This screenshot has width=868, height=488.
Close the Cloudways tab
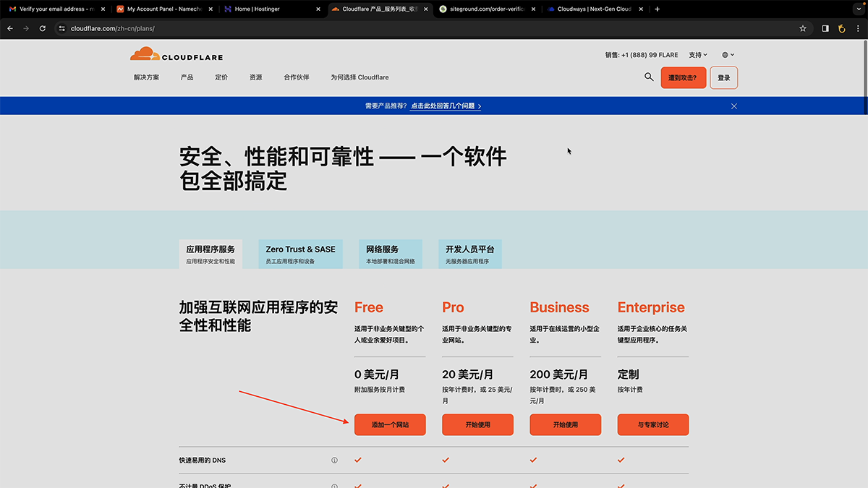pos(641,9)
